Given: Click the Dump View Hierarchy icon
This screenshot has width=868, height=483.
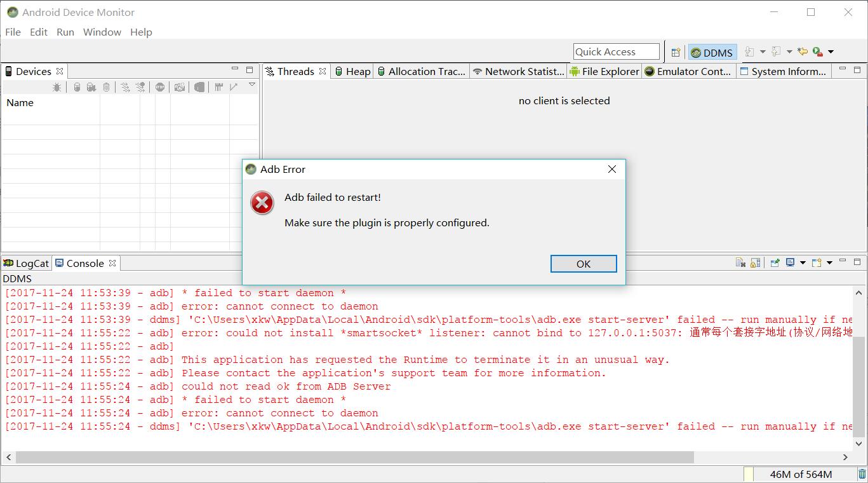Looking at the screenshot, I should (x=199, y=87).
